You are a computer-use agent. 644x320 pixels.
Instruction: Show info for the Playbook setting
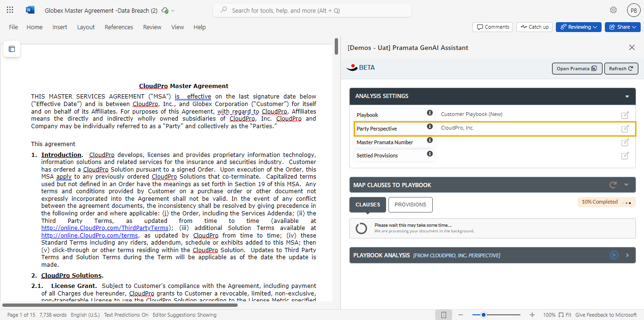[x=430, y=113]
